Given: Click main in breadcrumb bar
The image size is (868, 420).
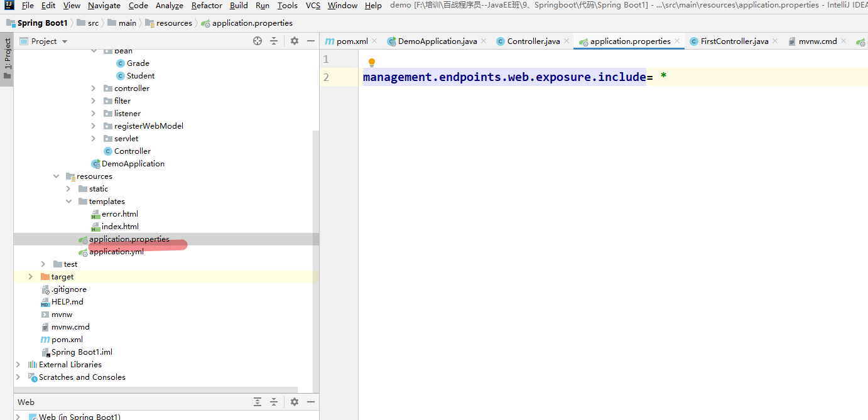Looking at the screenshot, I should tap(122, 23).
